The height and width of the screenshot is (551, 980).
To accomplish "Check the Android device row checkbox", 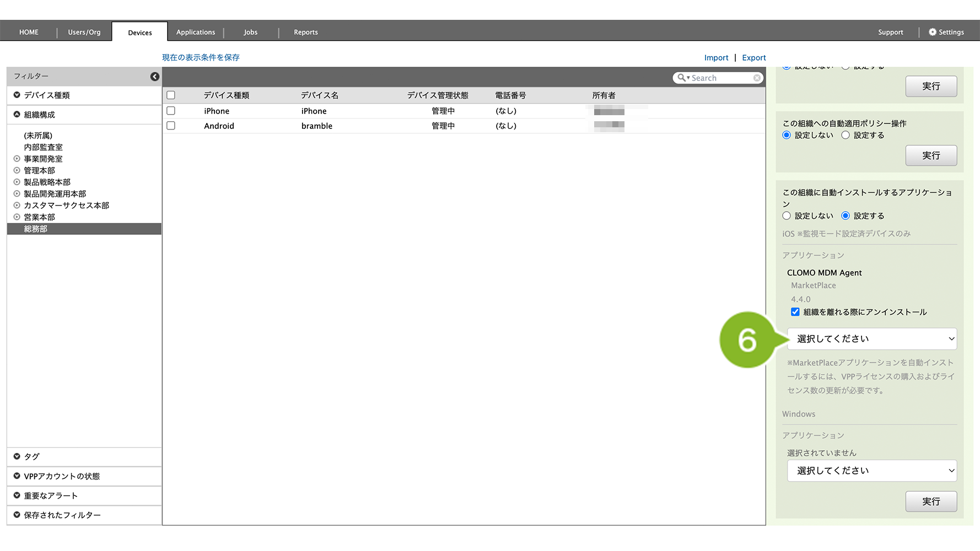I will (171, 126).
